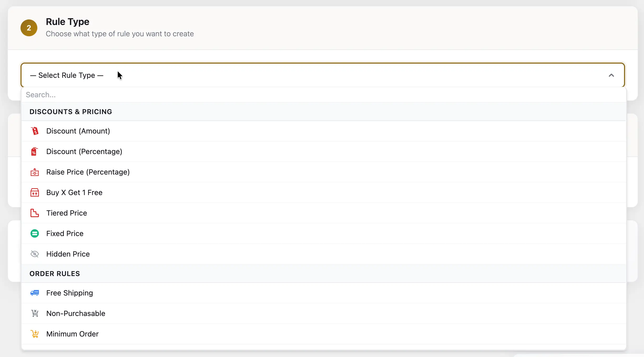
Task: Click the green Fixed Price icon
Action: coord(35,233)
